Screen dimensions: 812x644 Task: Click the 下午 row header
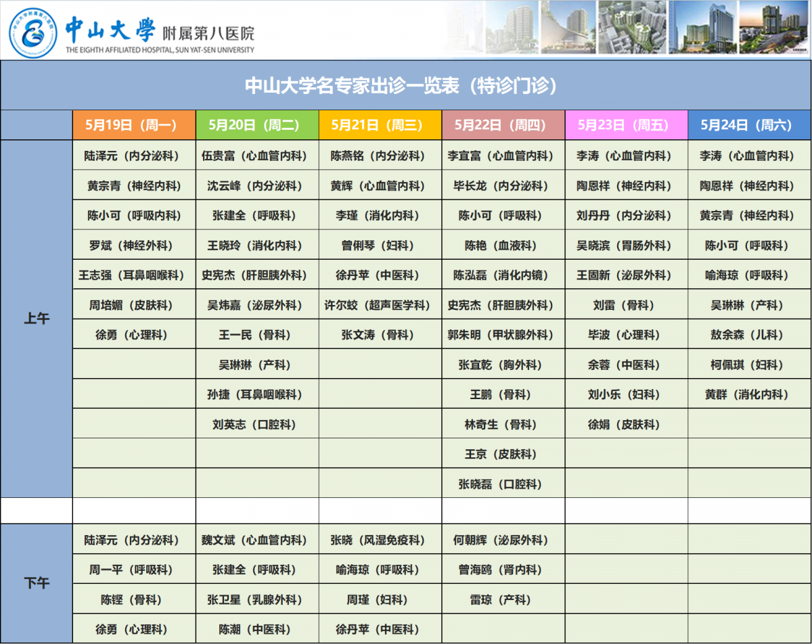point(37,583)
